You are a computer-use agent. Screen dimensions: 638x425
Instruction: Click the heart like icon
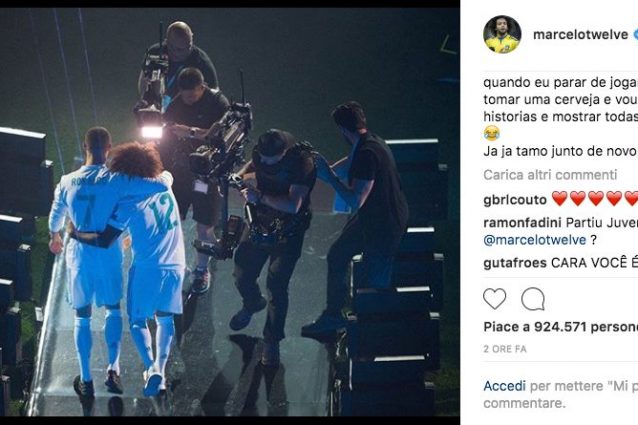pos(494,299)
